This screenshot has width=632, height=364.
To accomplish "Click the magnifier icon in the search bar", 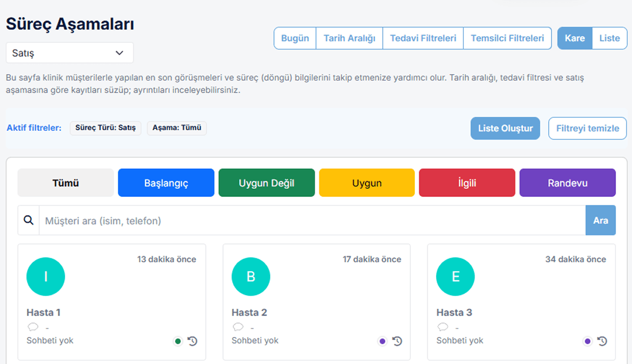I will [x=28, y=220].
